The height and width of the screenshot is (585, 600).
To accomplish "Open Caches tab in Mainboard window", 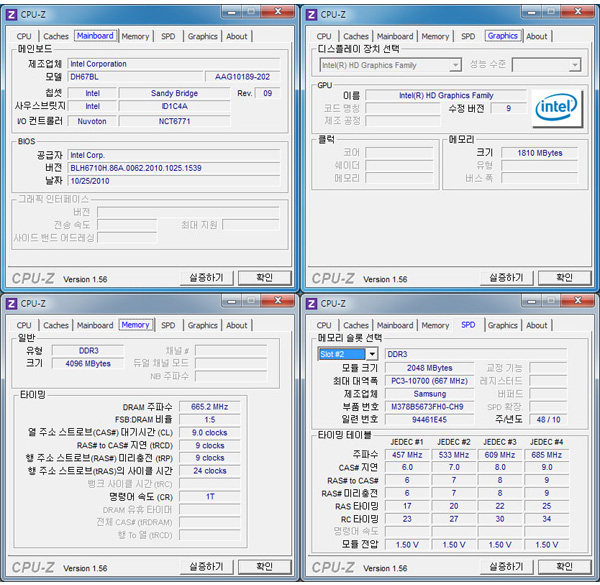I will [56, 36].
